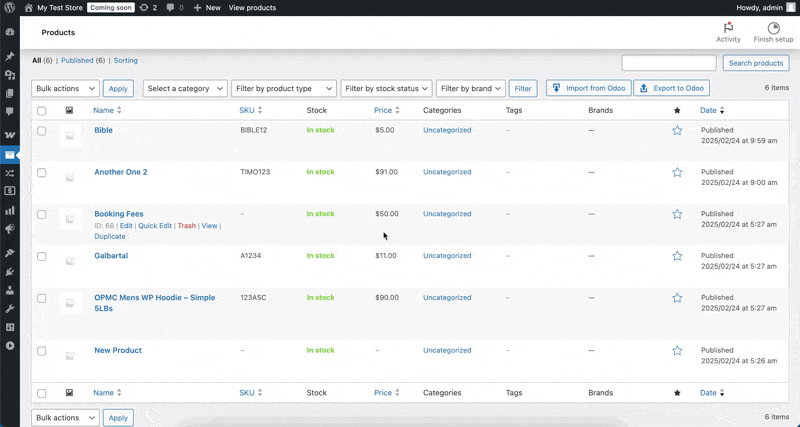Open the Analytics bar chart icon
Screen dimensions: 800x427
(x=10, y=210)
